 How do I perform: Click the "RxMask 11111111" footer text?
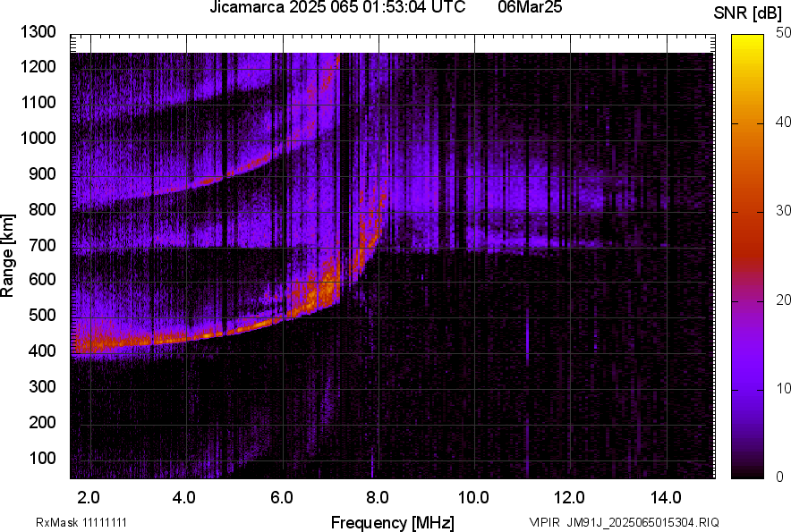[x=81, y=522]
